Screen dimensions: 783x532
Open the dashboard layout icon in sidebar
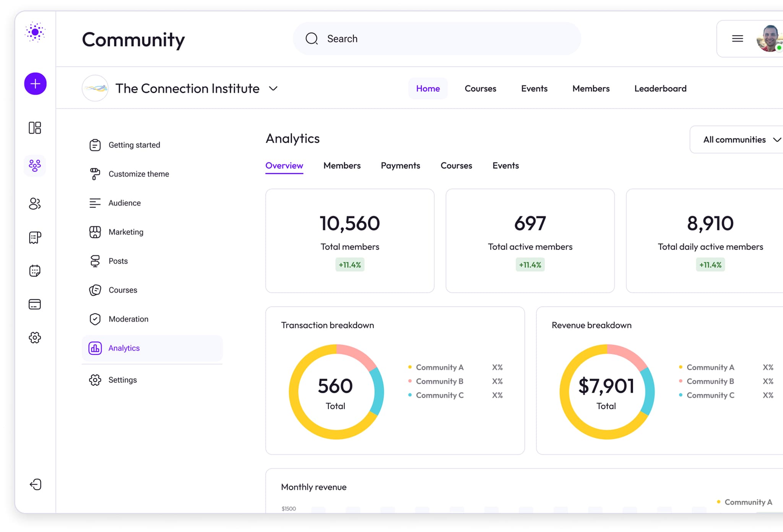coord(35,128)
